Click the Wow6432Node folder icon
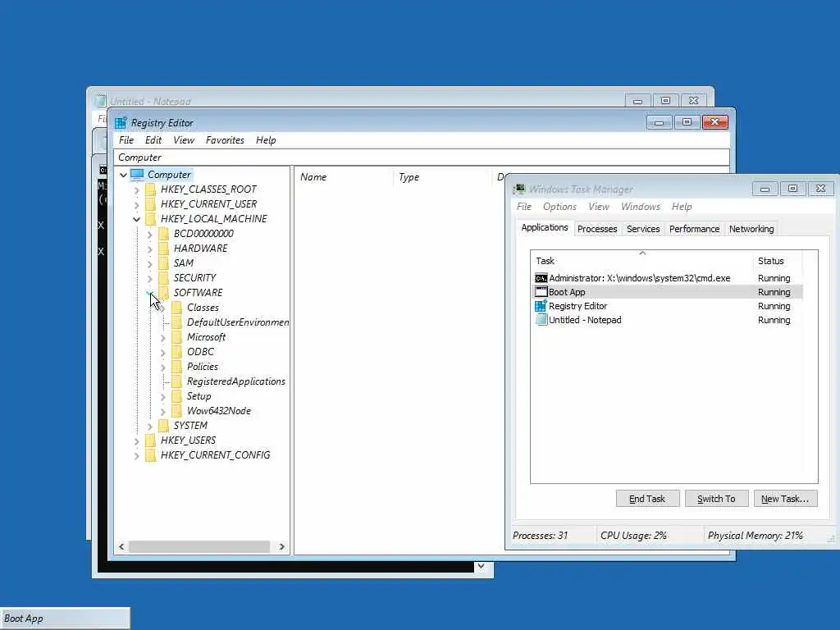The width and height of the screenshot is (840, 630). [177, 411]
